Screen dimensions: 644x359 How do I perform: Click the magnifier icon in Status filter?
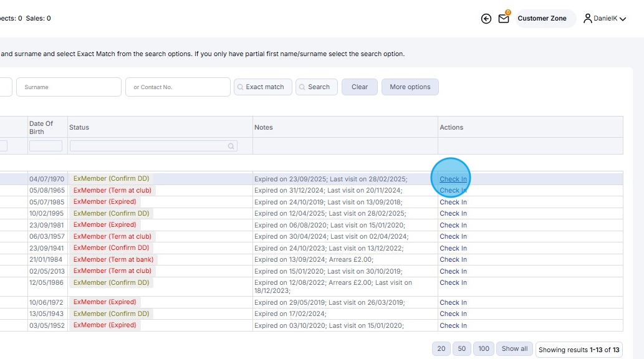[231, 146]
